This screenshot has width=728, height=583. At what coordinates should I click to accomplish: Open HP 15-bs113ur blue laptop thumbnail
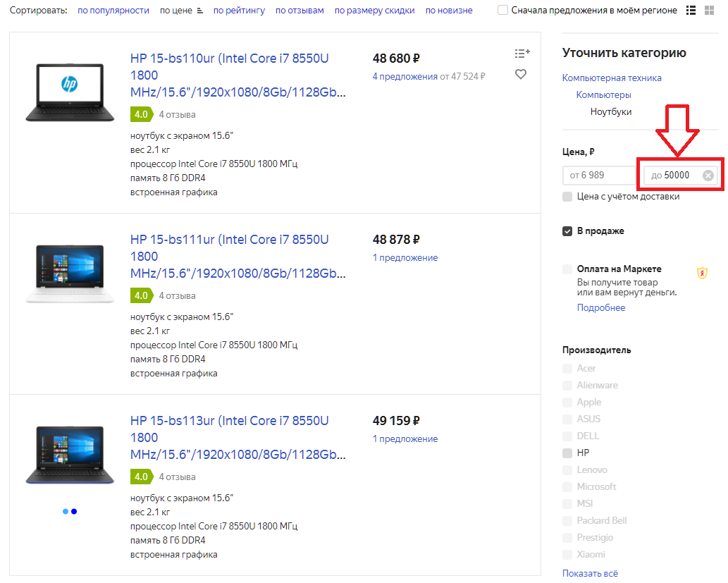70,455
